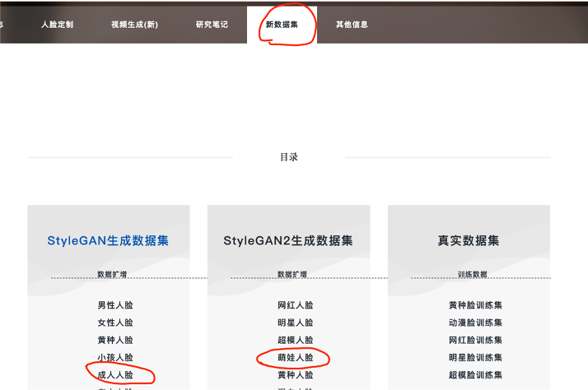Open 明星人脸 dataset link
Image resolution: width=588 pixels, height=390 pixels.
coord(296,323)
